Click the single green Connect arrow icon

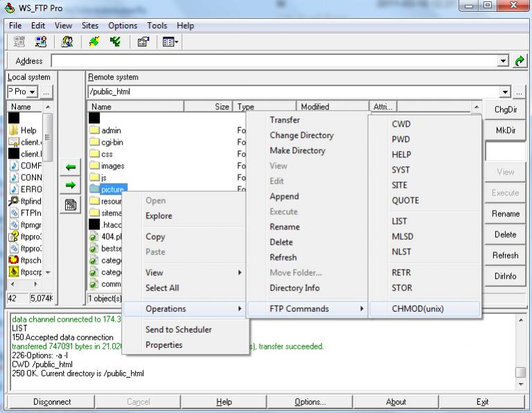click(94, 42)
